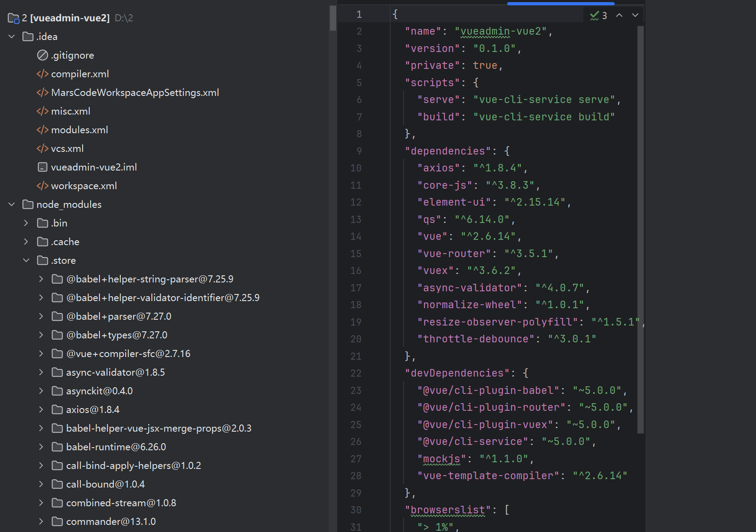Click the @babel+parser@7.27.0 folder icon
756x532 pixels.
[57, 316]
